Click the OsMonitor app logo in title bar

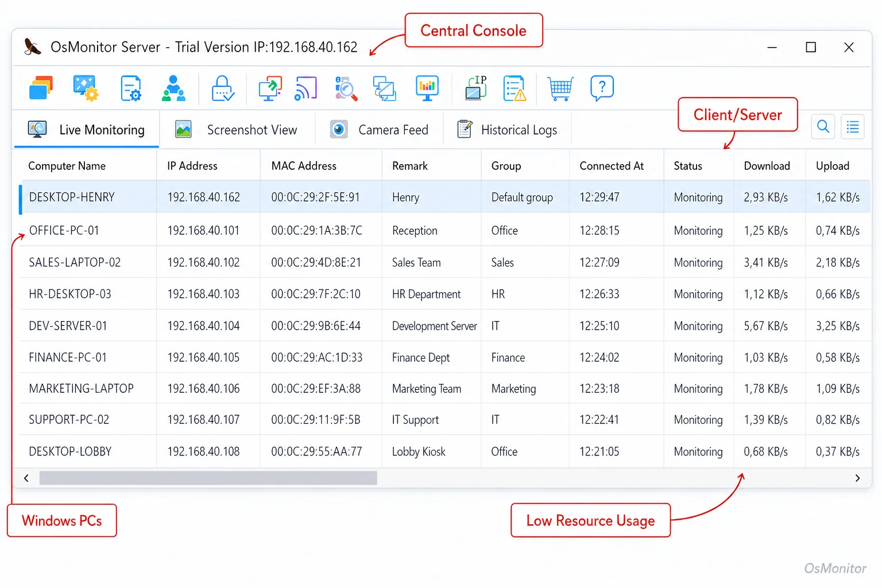click(33, 47)
